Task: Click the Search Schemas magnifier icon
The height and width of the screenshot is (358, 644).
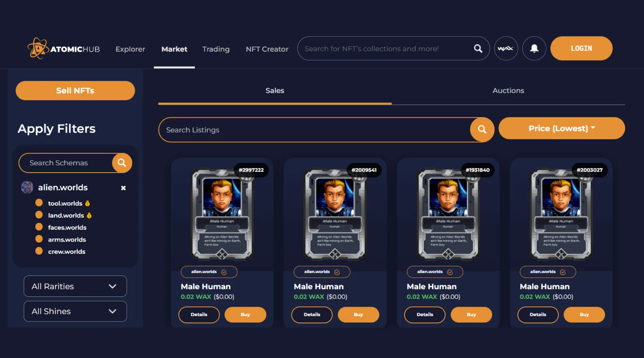Action: pyautogui.click(x=122, y=163)
